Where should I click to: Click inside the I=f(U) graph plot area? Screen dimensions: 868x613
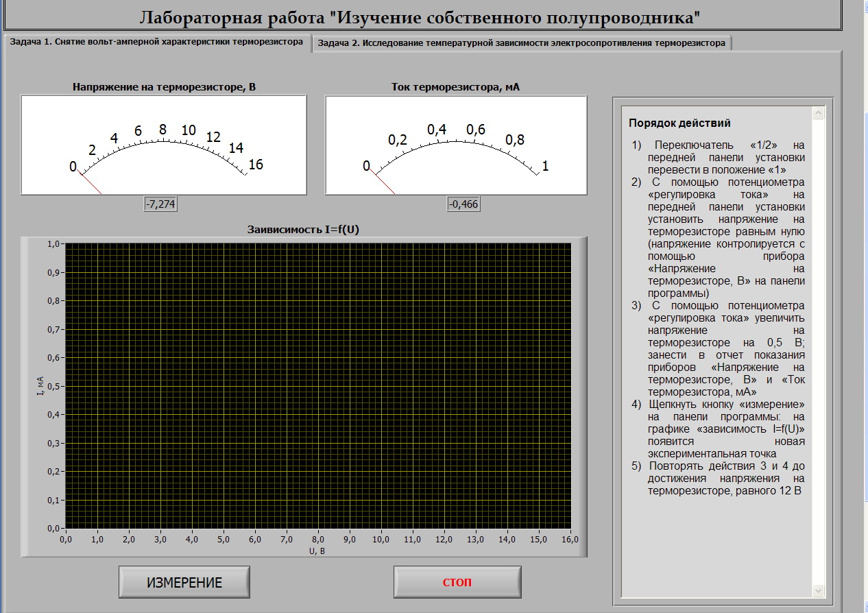[x=318, y=386]
